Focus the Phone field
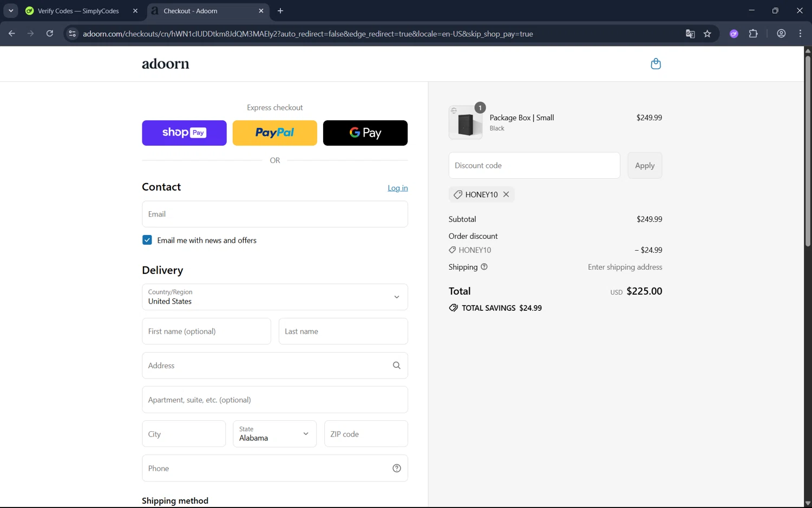The width and height of the screenshot is (812, 508). [275, 468]
